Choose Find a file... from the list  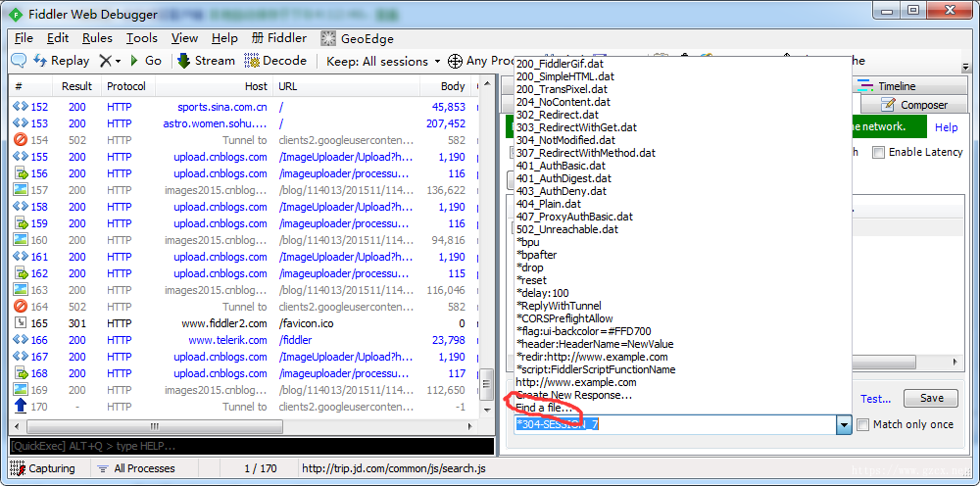tap(544, 408)
